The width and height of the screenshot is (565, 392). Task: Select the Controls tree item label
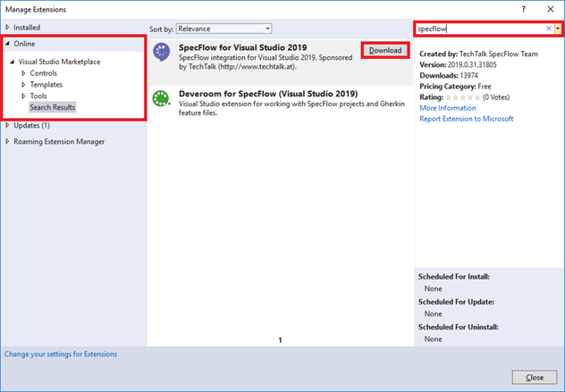43,73
